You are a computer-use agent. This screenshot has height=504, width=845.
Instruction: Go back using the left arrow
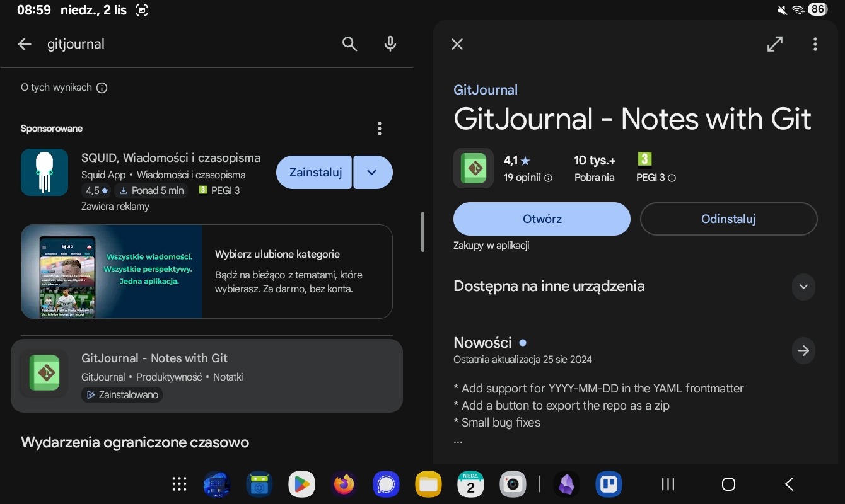(x=25, y=43)
